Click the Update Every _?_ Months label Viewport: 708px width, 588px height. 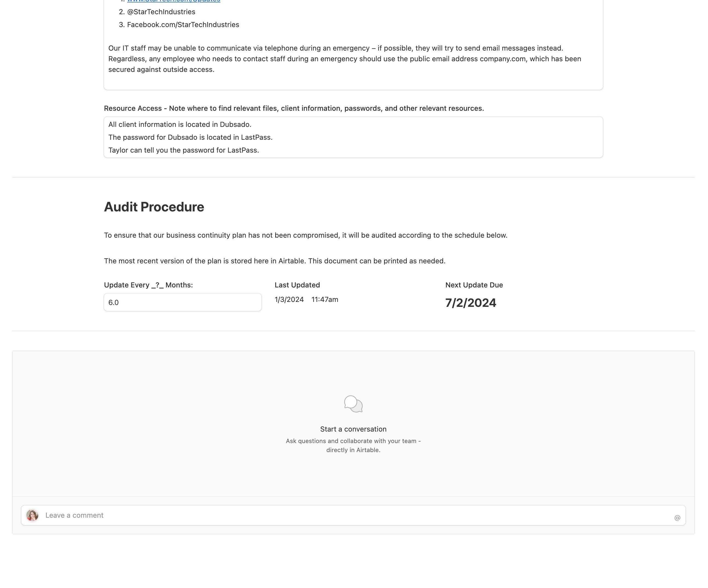tap(148, 285)
